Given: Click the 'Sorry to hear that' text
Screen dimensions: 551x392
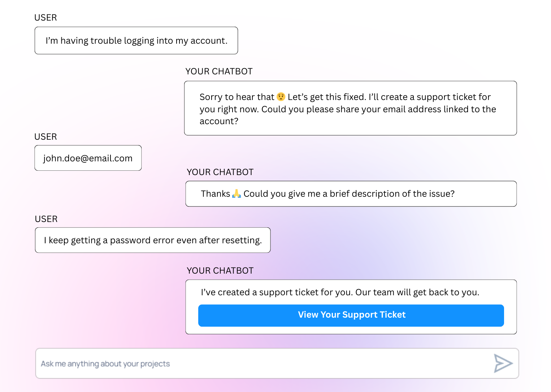Looking at the screenshot, I should [237, 97].
